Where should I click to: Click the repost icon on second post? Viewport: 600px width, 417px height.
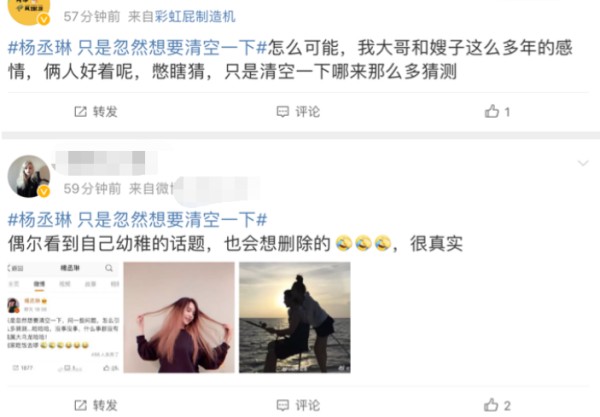[80, 405]
